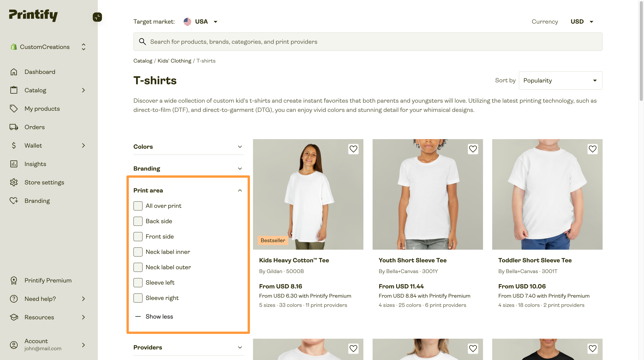Expand the Colors filter section
This screenshot has width=644, height=360.
[188, 147]
